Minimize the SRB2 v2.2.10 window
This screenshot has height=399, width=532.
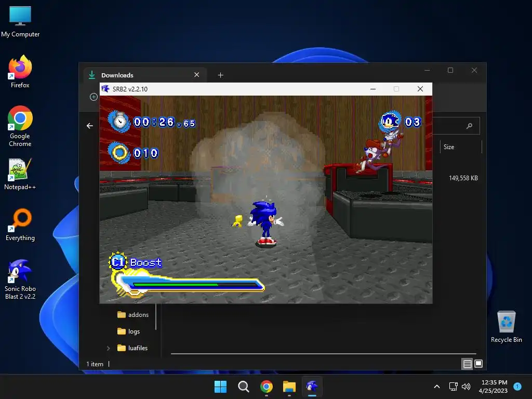[x=373, y=89]
